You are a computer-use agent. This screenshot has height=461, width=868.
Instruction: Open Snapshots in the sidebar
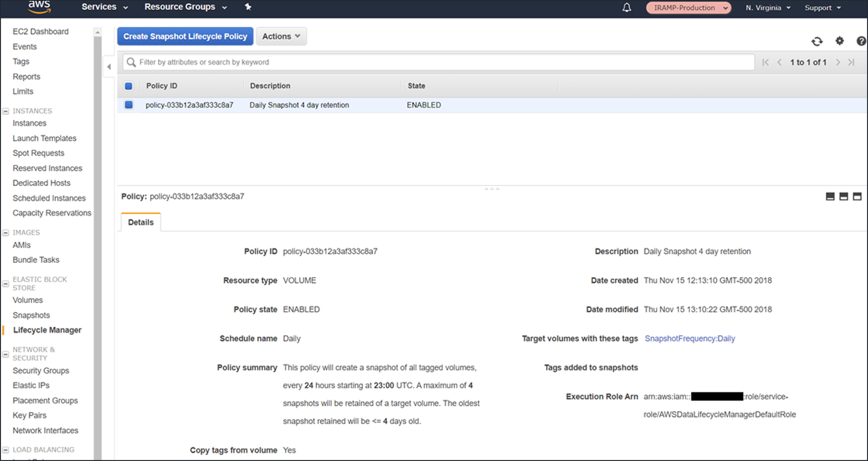(31, 315)
